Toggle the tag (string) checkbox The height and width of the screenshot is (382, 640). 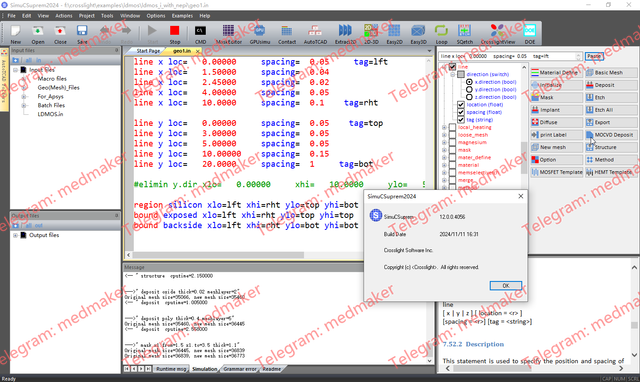[x=461, y=120]
